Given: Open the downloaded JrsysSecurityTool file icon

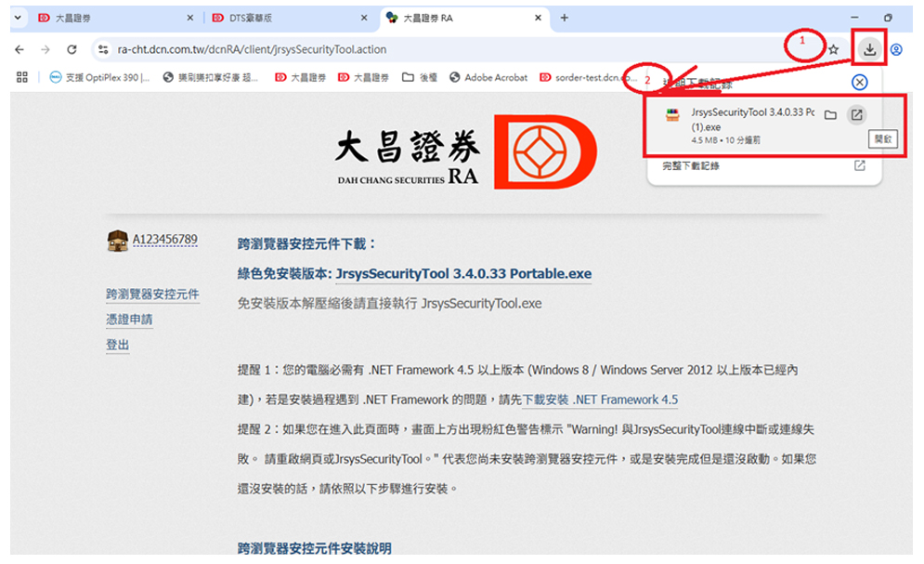Looking at the screenshot, I should click(672, 115).
